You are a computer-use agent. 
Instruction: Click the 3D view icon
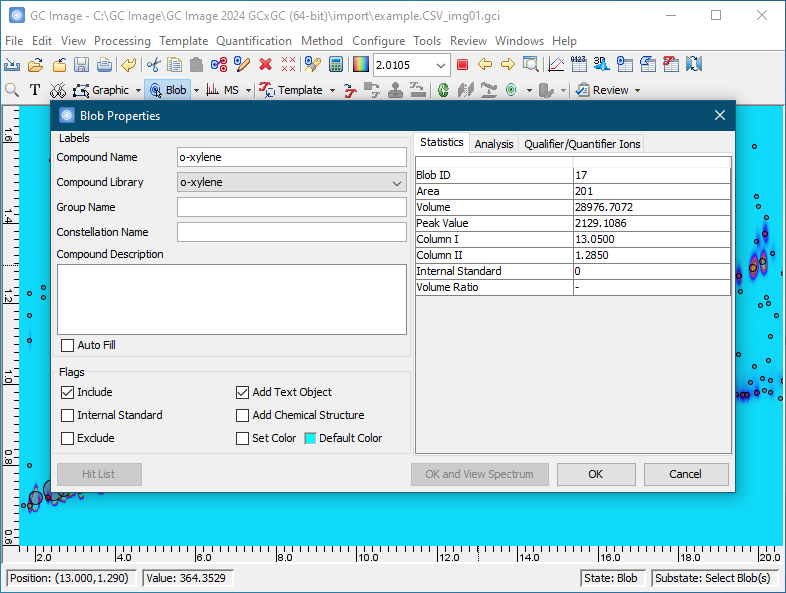click(x=601, y=65)
